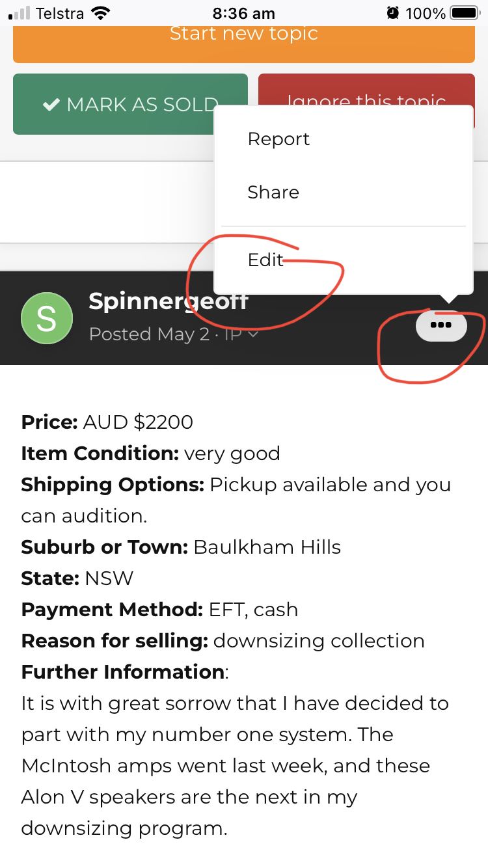Click the Baulkham Hills suburb text
The image size is (488, 868).
267,547
